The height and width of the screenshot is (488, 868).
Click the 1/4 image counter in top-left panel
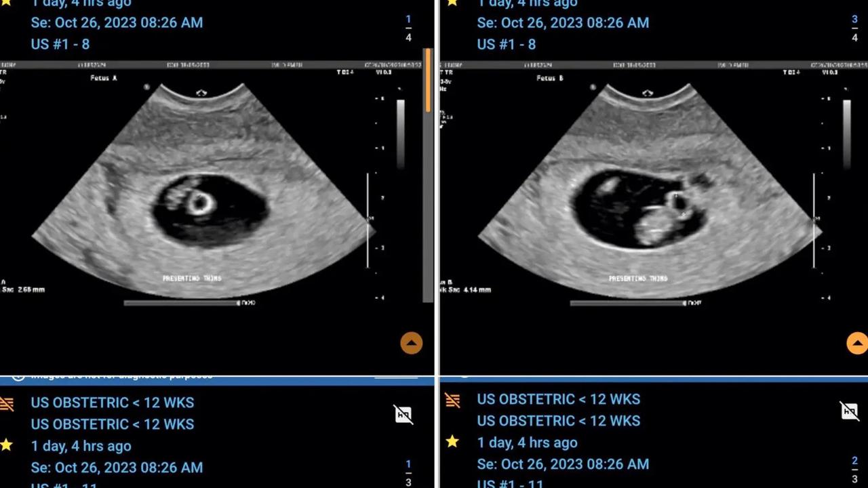pyautogui.click(x=408, y=28)
